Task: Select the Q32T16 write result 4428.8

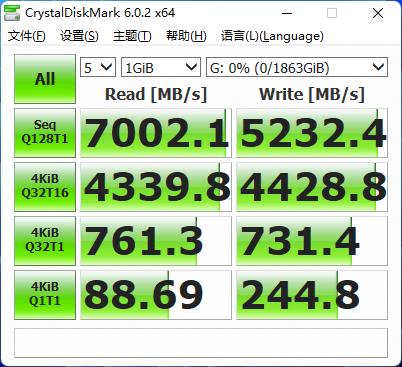Action: pyautogui.click(x=312, y=187)
